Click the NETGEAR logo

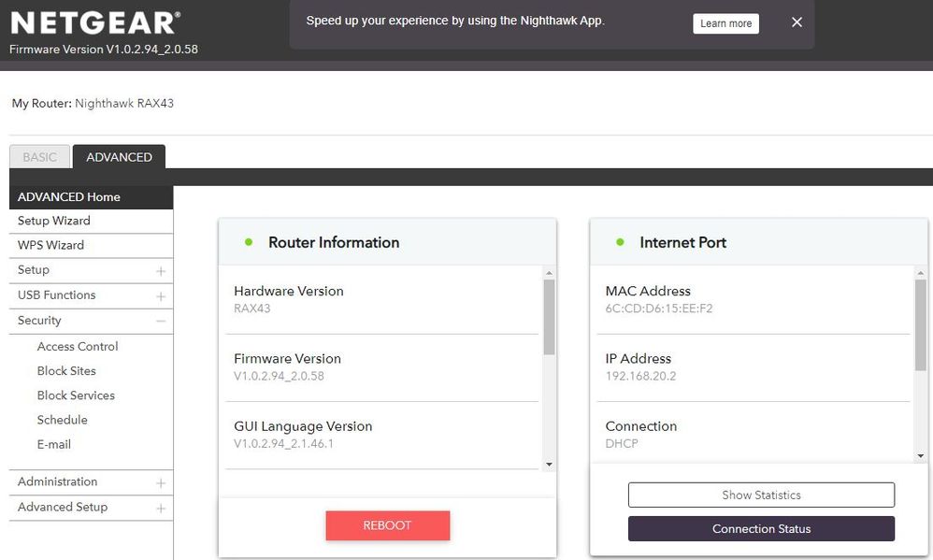[94, 23]
